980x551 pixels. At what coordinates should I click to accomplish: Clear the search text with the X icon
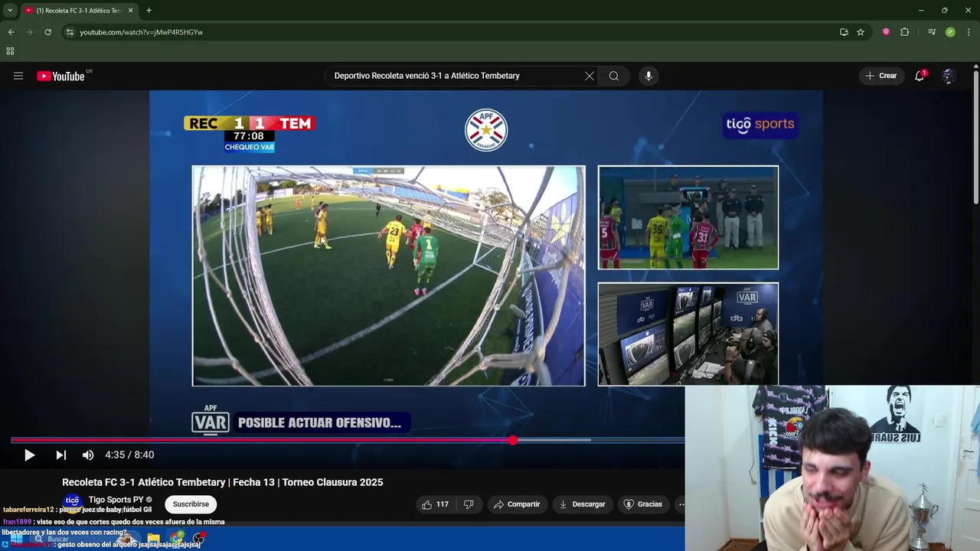click(x=590, y=76)
